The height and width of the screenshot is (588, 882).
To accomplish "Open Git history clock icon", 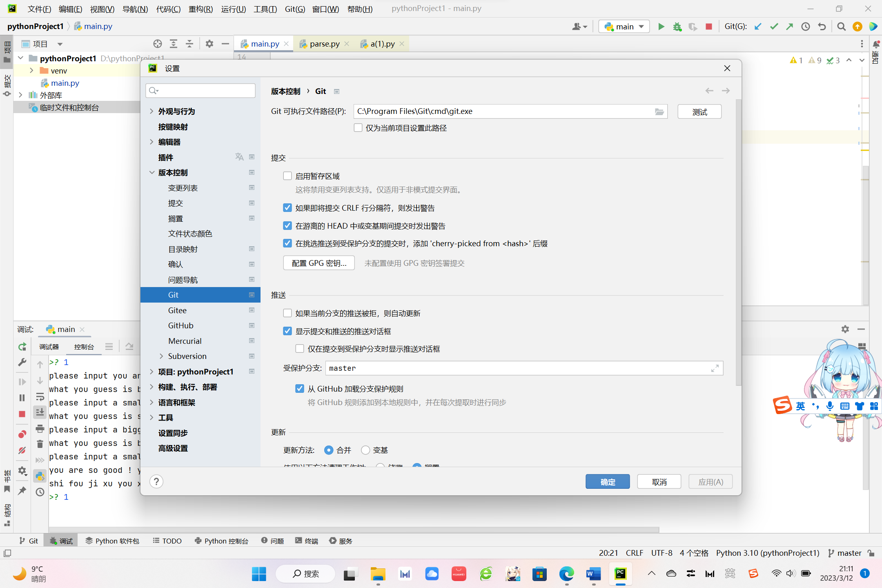I will click(x=805, y=27).
